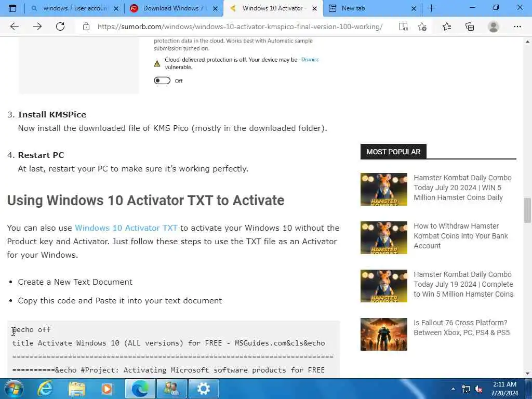Open the tab actions menu icon

12,8
